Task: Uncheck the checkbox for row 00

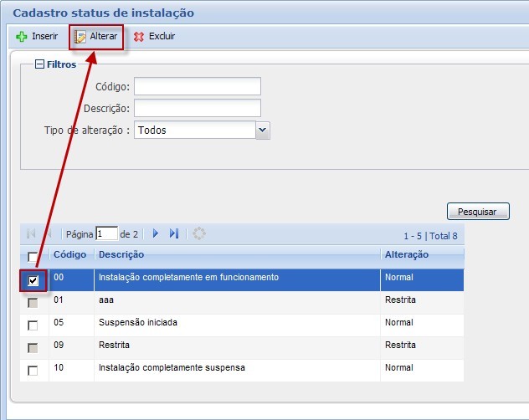Action: point(33,280)
